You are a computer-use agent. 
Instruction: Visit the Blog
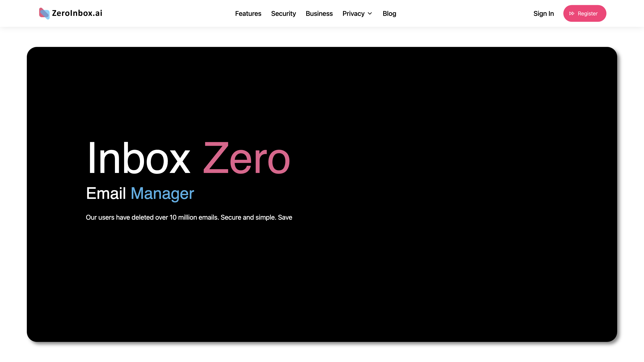click(389, 13)
